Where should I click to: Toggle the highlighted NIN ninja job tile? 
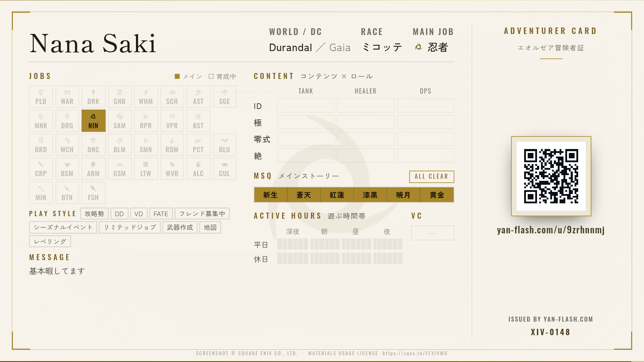pyautogui.click(x=93, y=121)
